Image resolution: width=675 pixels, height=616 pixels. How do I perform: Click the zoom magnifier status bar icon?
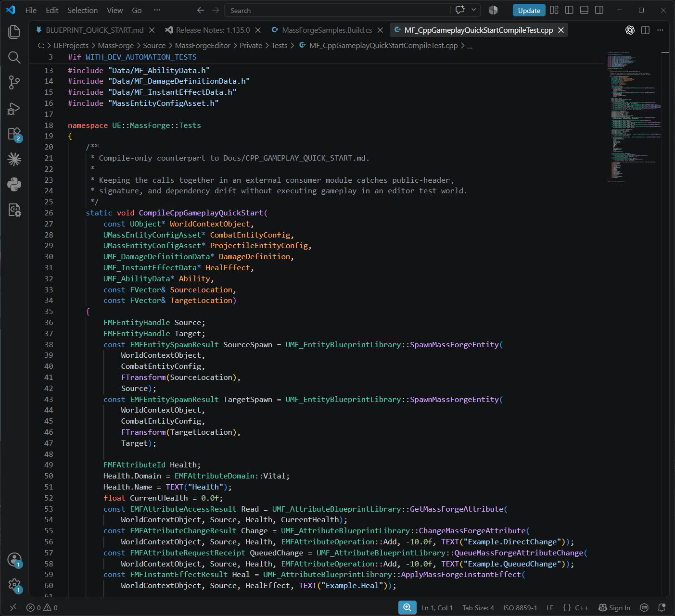[x=407, y=607]
